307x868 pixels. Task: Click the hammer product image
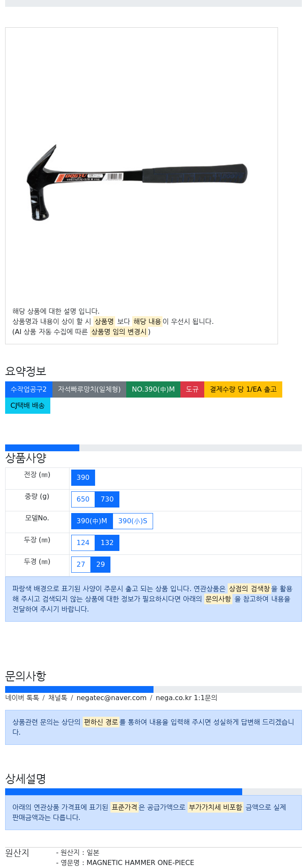(137, 182)
